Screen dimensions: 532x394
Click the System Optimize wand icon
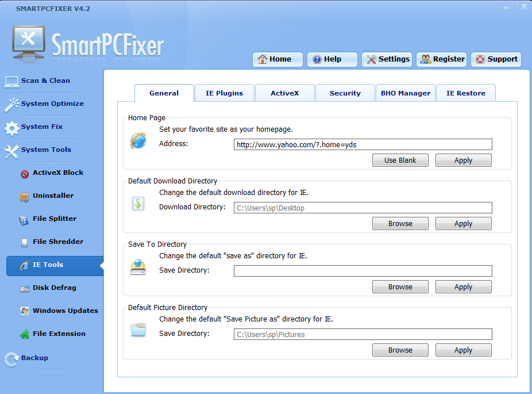(x=11, y=105)
